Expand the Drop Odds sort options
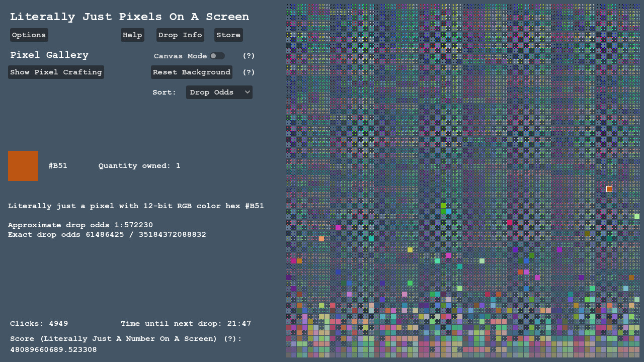The image size is (644, 362). coord(219,92)
